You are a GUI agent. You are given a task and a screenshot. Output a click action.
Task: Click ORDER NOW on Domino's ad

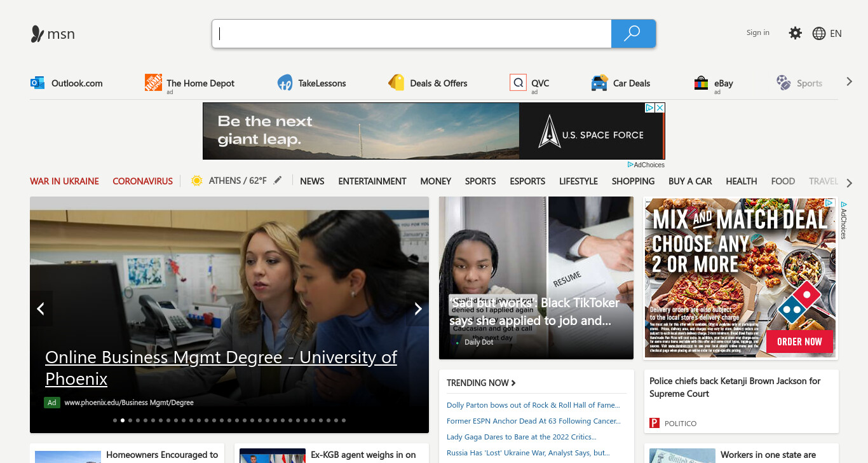coord(799,342)
